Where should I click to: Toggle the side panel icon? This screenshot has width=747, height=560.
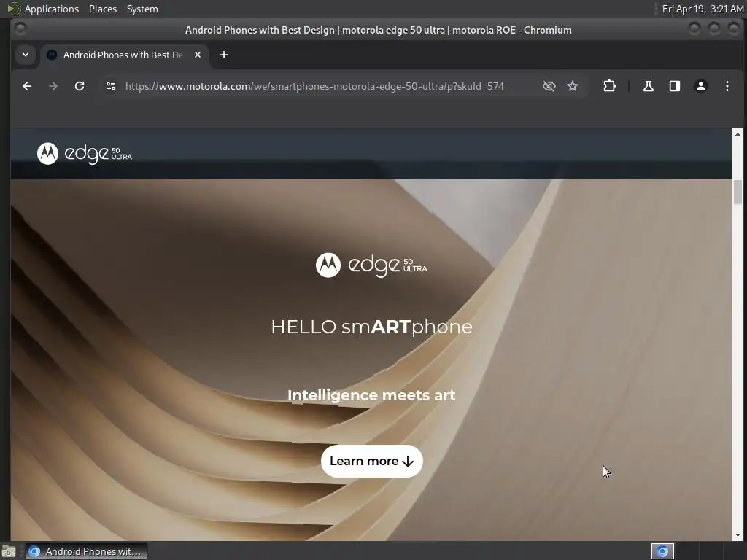coord(675,86)
